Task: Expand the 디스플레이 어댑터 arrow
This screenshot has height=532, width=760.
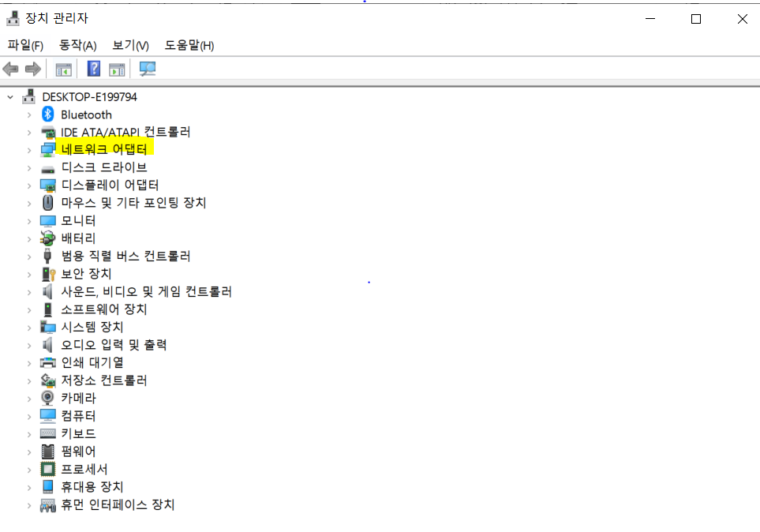Action: coord(29,185)
